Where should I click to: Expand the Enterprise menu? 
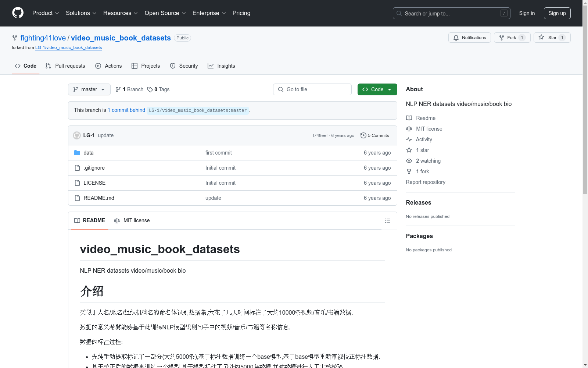click(209, 13)
